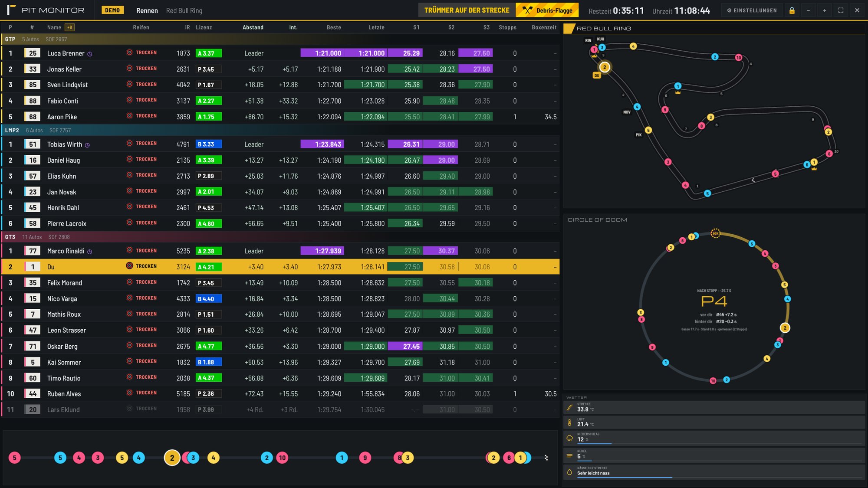Click the Strecke temperature road icon
The width and height of the screenshot is (868, 488).
click(569, 407)
